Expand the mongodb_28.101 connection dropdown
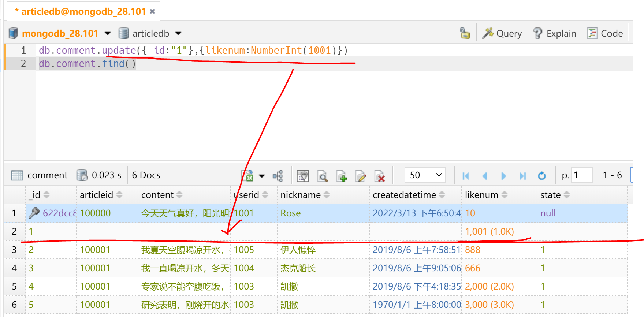Viewport: 644px width, 317px height. click(108, 33)
